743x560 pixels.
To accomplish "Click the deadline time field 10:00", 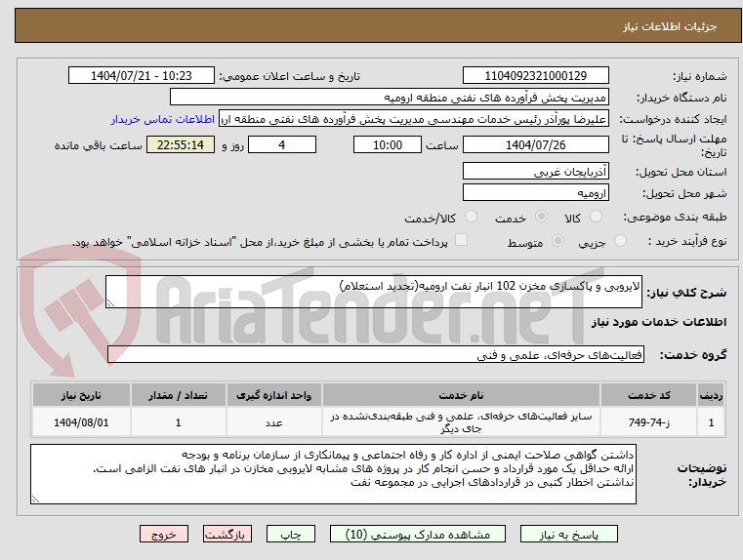I will point(388,144).
